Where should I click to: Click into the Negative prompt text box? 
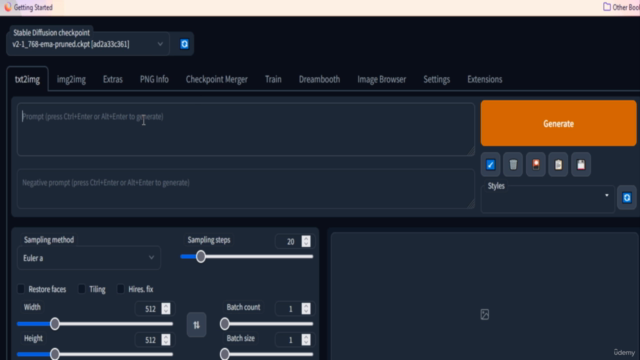[x=246, y=189]
